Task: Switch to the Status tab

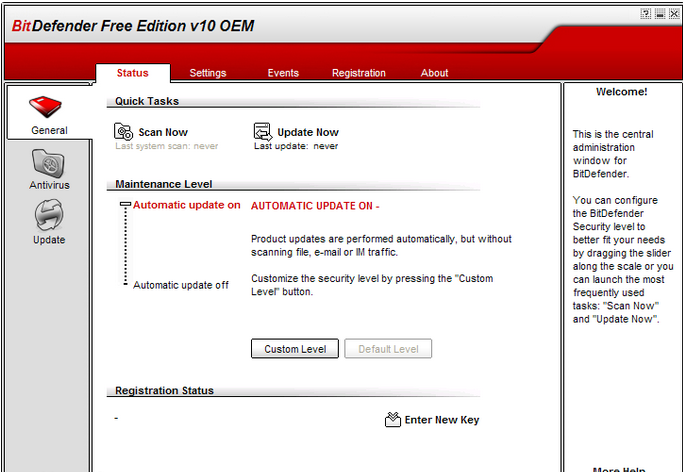Action: point(132,73)
